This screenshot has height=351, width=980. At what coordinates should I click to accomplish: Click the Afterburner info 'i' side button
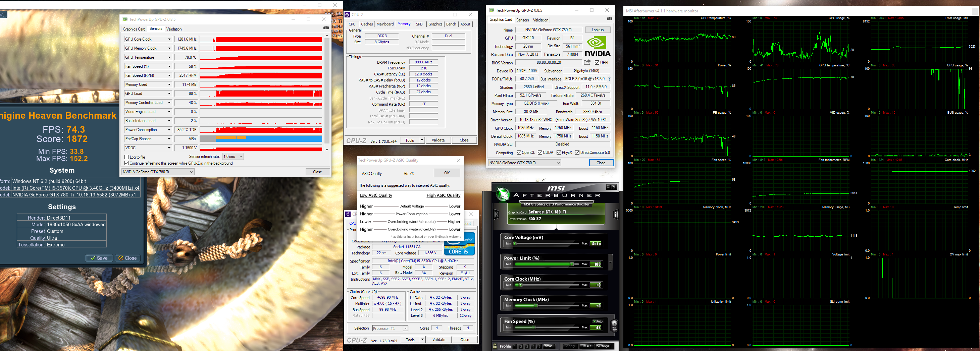coord(615,215)
